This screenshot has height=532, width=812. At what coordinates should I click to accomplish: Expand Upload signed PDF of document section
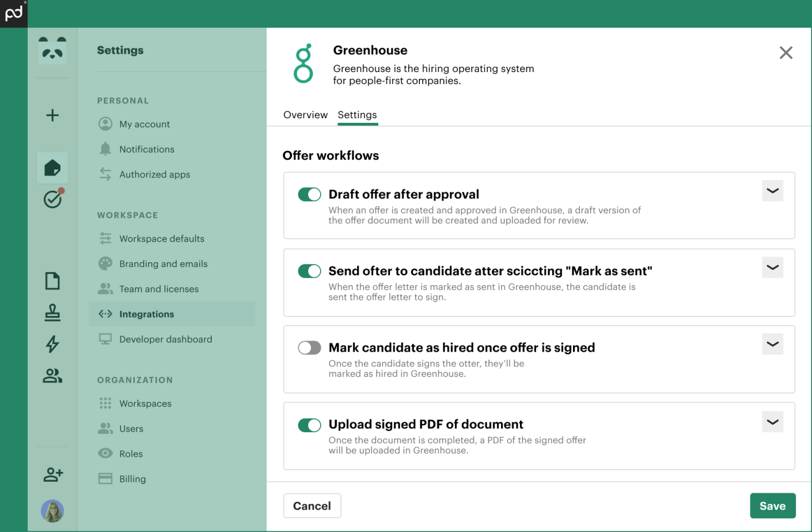click(x=772, y=422)
